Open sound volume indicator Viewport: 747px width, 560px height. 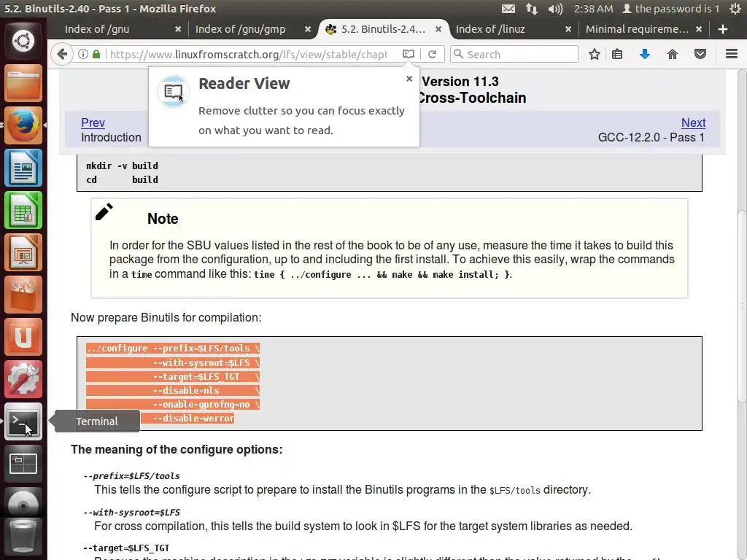point(555,9)
